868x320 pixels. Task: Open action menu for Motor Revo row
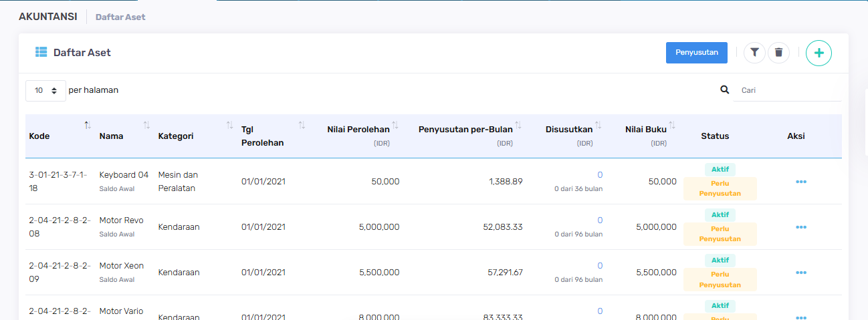801,227
